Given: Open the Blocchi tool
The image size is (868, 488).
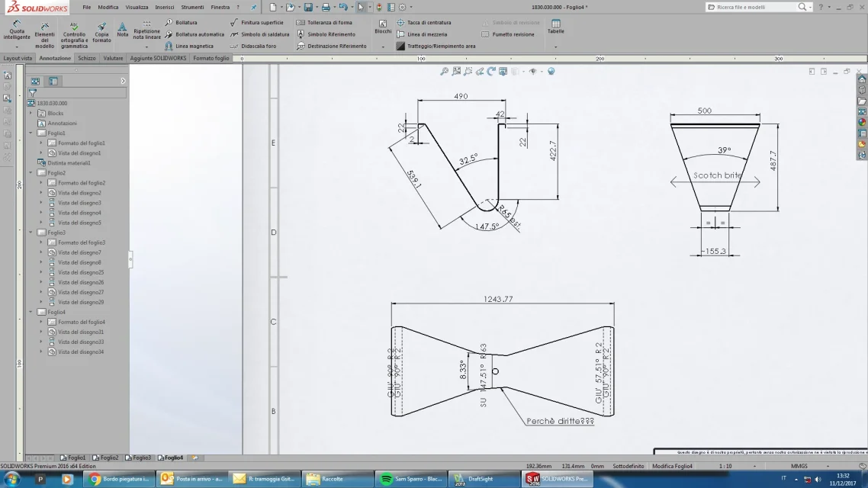Looking at the screenshot, I should 383,27.
